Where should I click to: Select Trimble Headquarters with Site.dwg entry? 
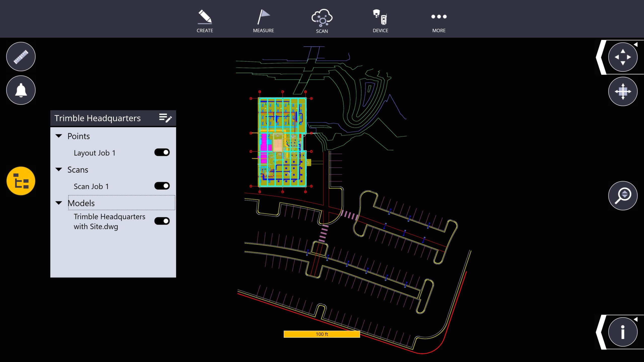pyautogui.click(x=109, y=221)
